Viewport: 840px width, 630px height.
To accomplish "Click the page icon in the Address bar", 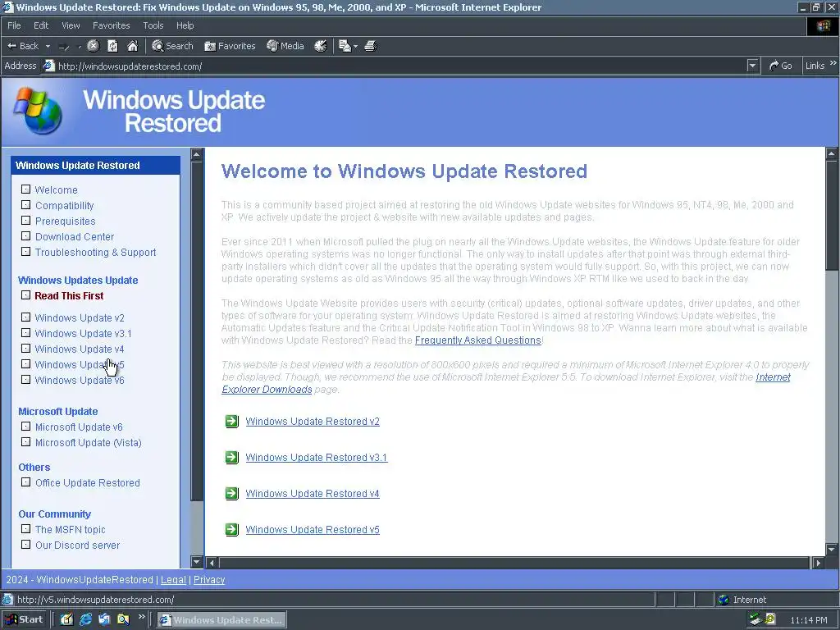I will click(x=48, y=66).
